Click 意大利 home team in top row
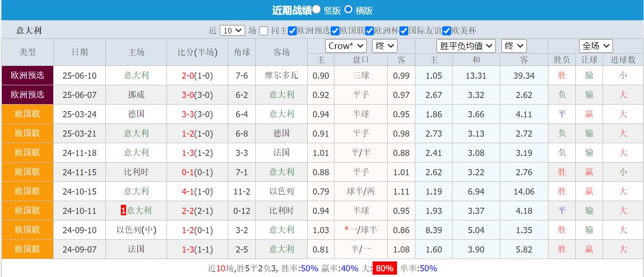 coord(135,75)
